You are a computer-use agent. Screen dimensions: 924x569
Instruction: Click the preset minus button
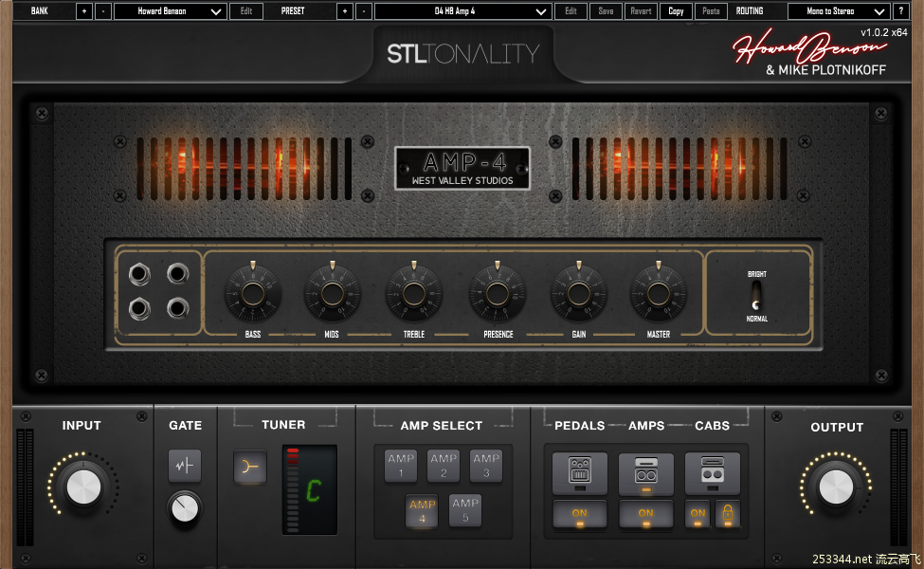364,10
